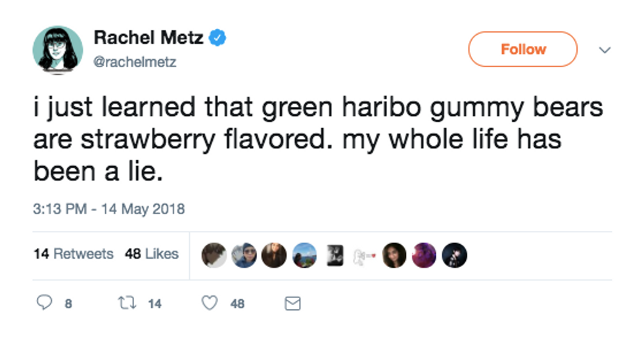
Task: View the 14 Retweets list
Action: pyautogui.click(x=74, y=254)
